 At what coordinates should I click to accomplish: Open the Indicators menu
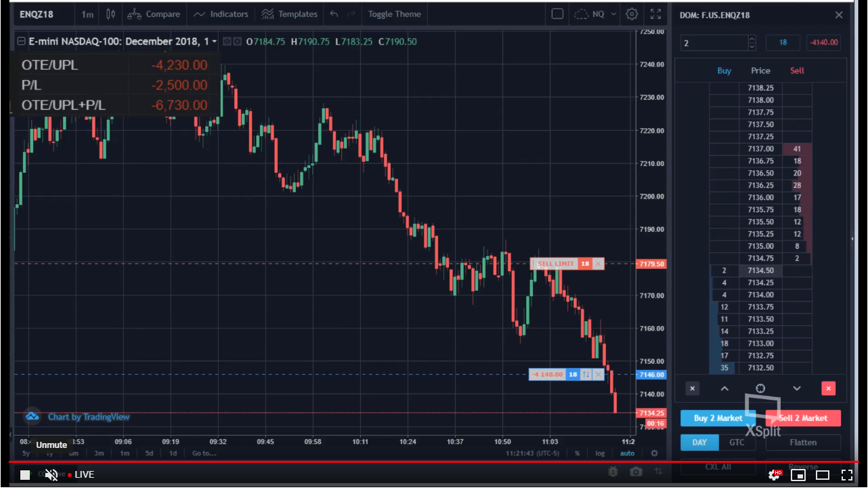221,14
